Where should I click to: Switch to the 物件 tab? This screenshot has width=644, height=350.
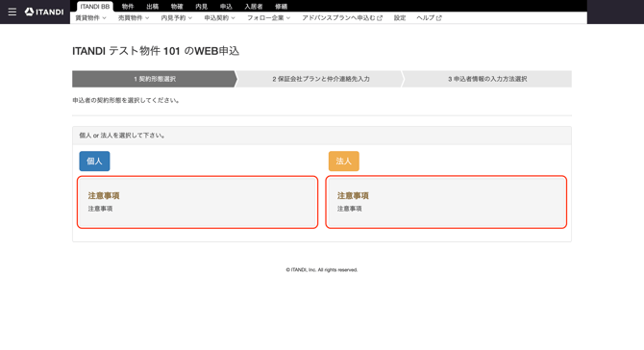[x=128, y=7]
